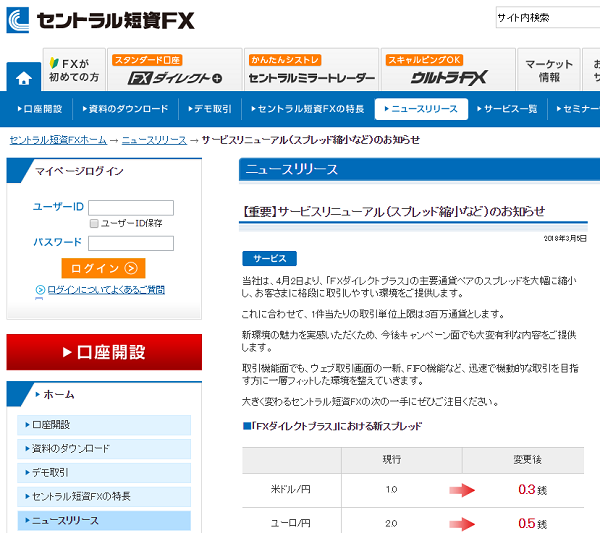This screenshot has height=533, width=600.
Task: Open the セントラルミラートレーダー tab
Action: [x=311, y=70]
